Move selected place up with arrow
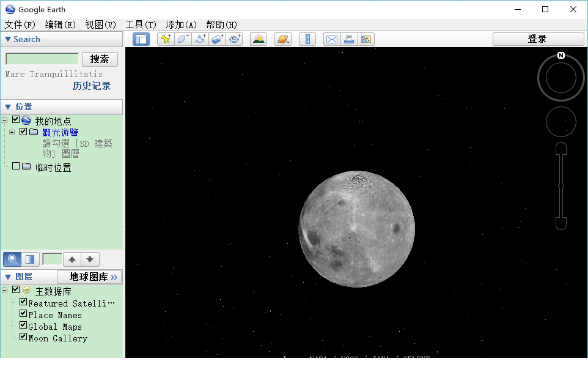The height and width of the screenshot is (372, 588). coord(72,259)
